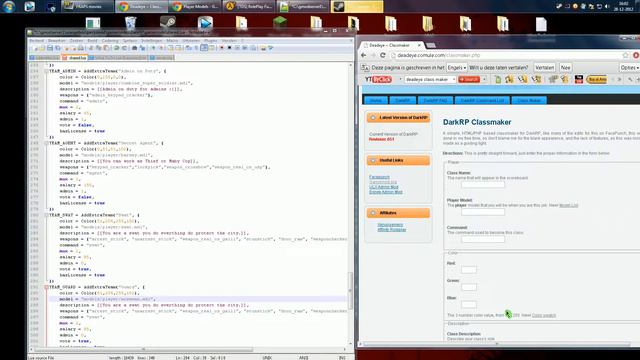Screen dimensions: 640x360
Task: Open the Steam desktop icon
Action: point(168,23)
